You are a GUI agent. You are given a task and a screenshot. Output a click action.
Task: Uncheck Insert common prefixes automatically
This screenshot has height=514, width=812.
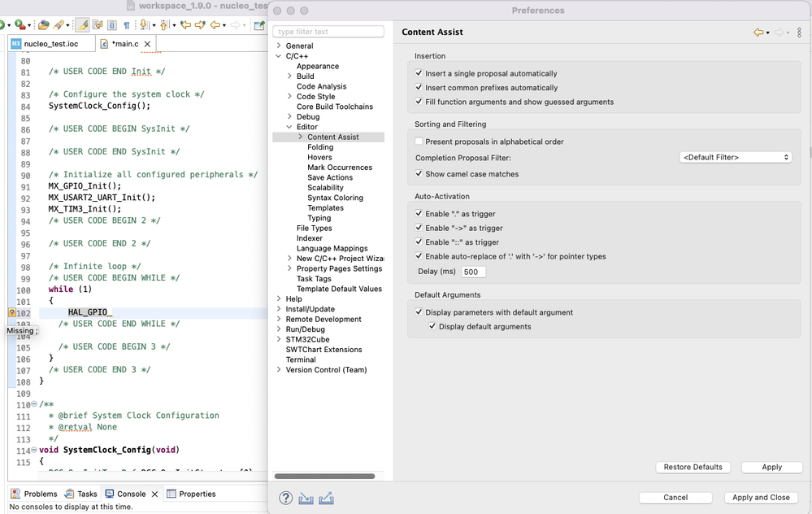tap(419, 87)
